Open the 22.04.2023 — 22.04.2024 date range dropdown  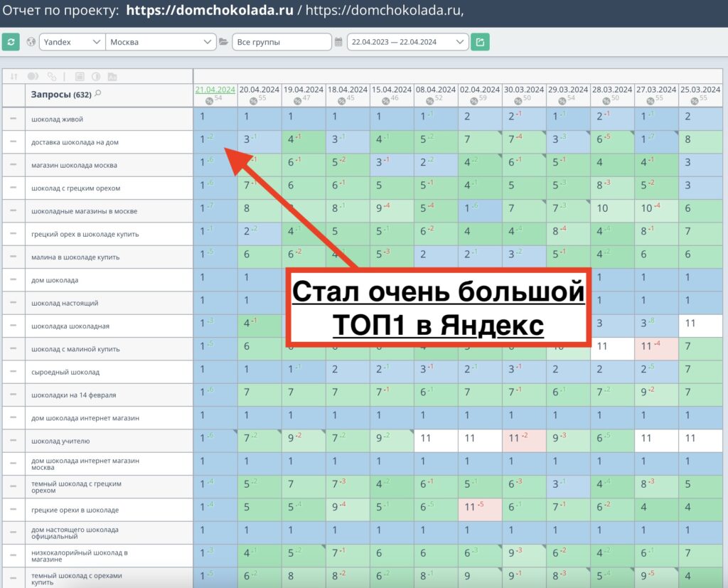tap(407, 42)
